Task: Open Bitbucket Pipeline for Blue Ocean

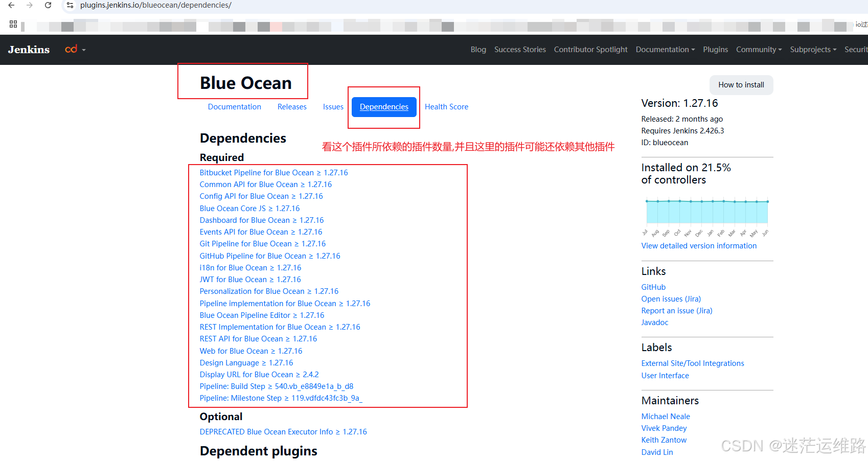Action: pyautogui.click(x=273, y=173)
